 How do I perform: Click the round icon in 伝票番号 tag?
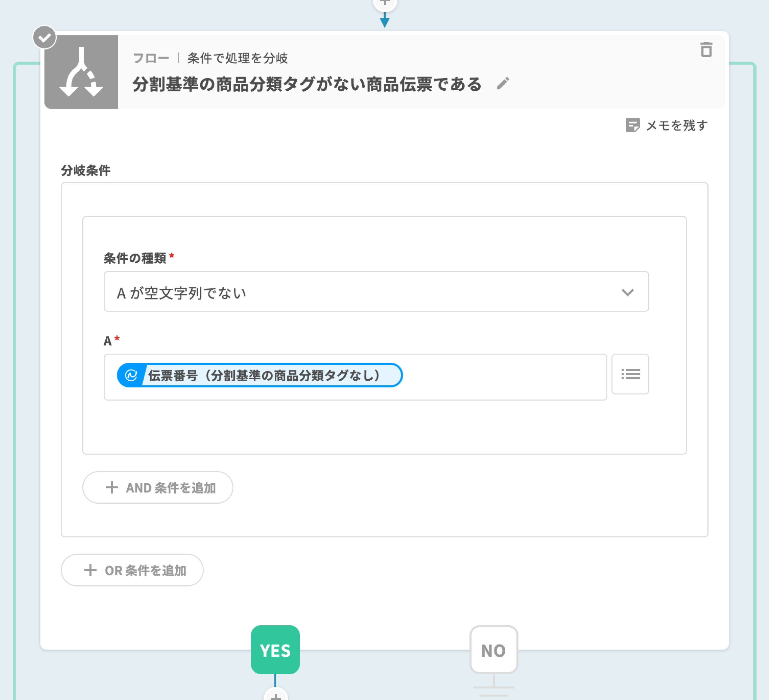(131, 375)
